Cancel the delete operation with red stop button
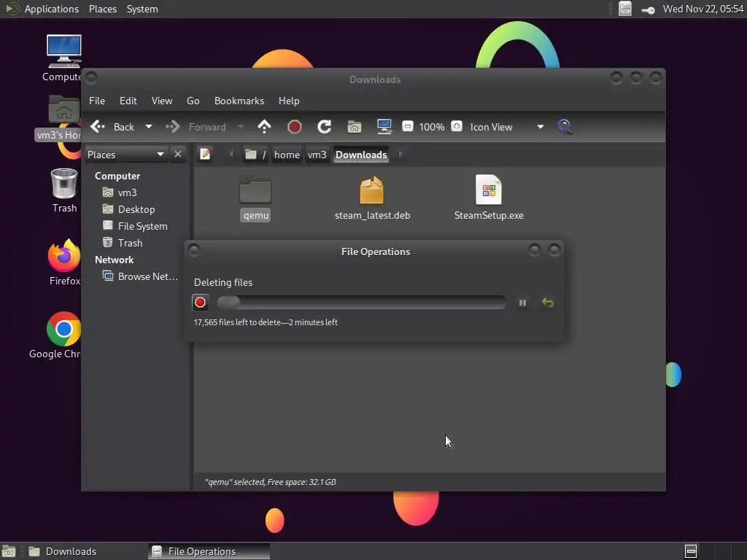 point(201,303)
